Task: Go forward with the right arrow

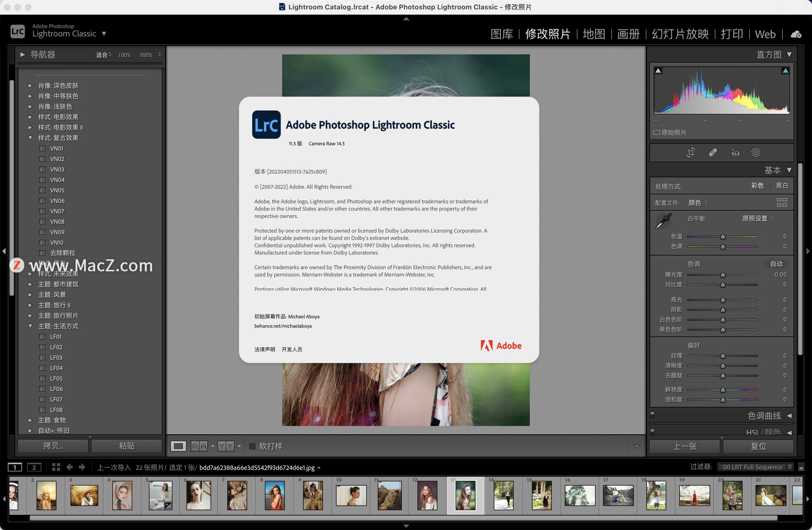Action: point(82,467)
